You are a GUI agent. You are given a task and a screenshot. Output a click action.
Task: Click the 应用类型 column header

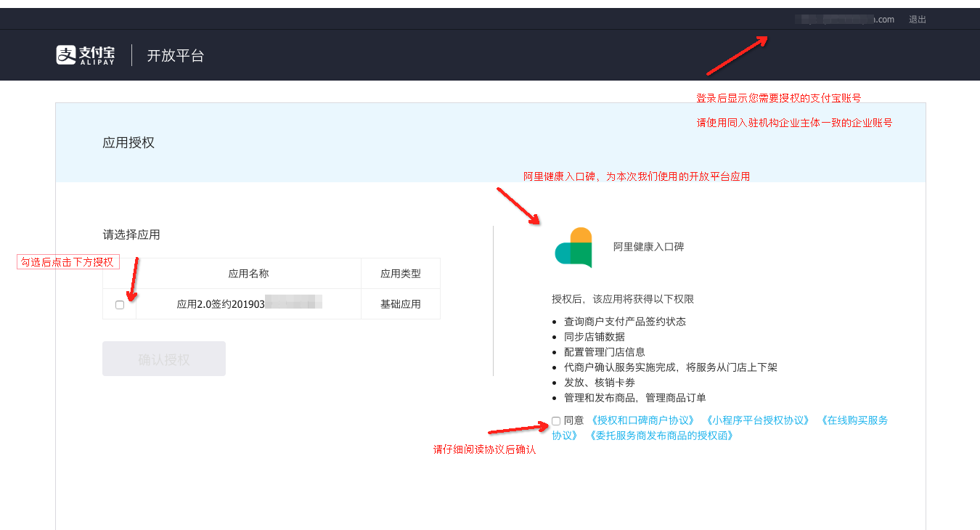click(x=401, y=274)
